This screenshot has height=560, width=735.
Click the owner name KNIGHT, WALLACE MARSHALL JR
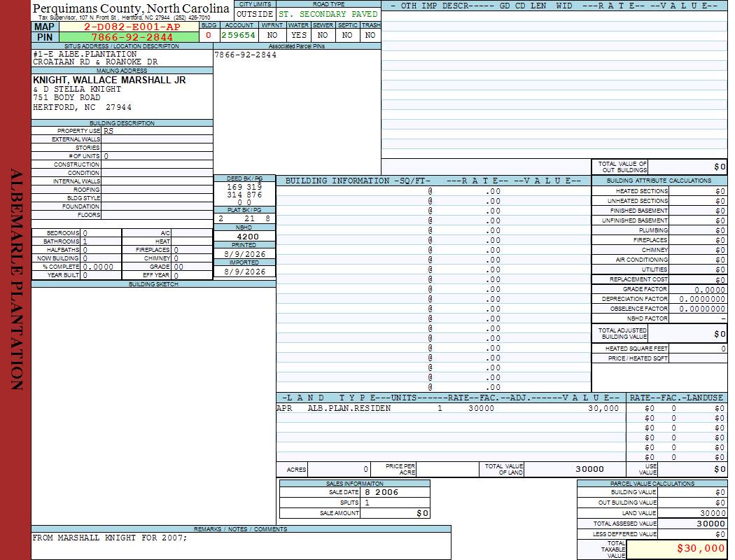tap(109, 80)
